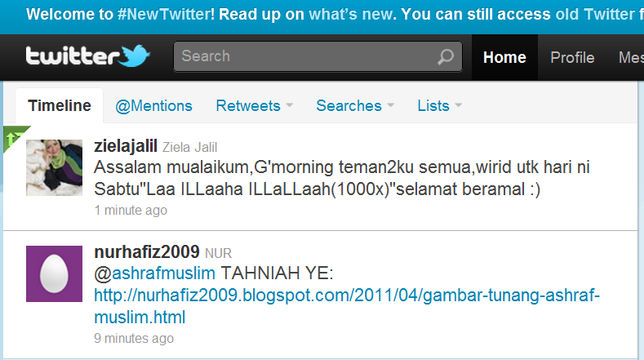
Task: Expand the Lists dropdown arrow
Action: click(459, 105)
